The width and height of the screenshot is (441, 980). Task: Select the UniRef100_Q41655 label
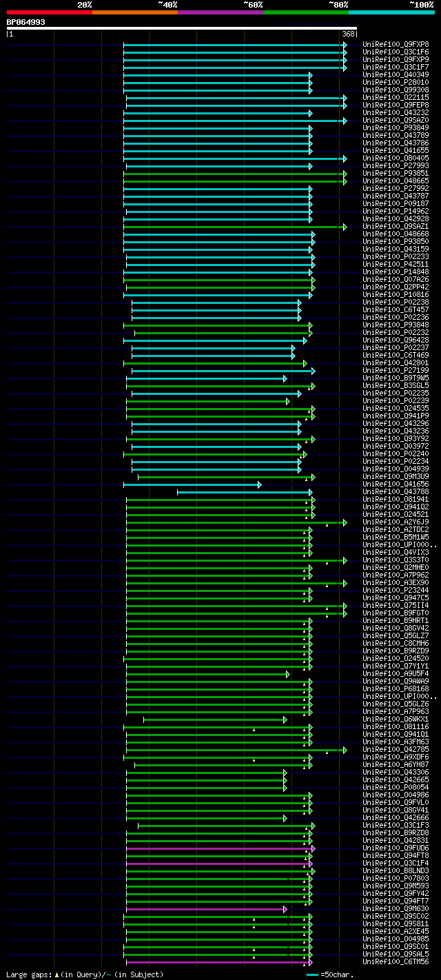click(396, 150)
